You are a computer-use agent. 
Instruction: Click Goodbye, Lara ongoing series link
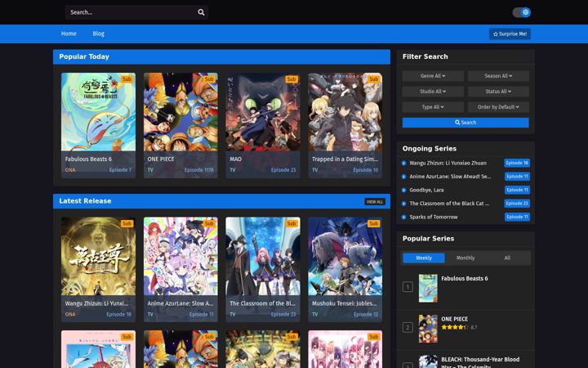tap(426, 190)
